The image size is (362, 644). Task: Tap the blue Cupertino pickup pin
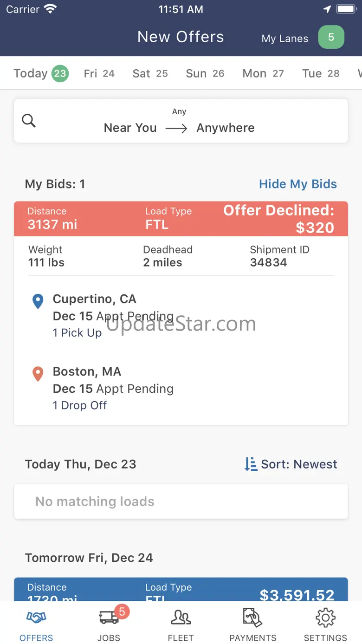[38, 301]
